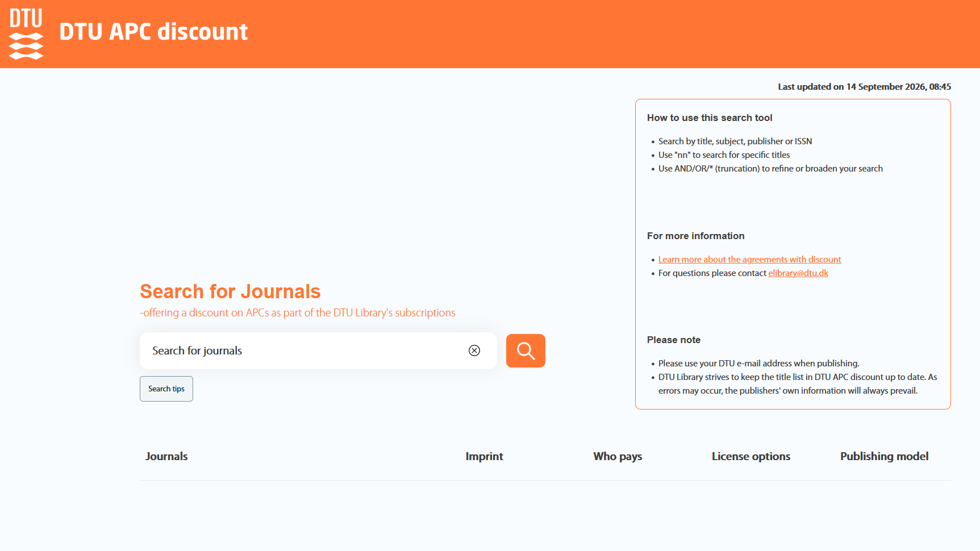Click the DTU Library strives to keep note
980x551 pixels.
(x=798, y=383)
